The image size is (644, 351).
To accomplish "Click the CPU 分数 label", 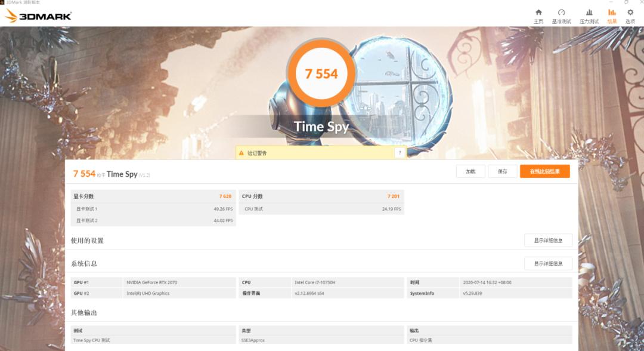I will [x=252, y=196].
